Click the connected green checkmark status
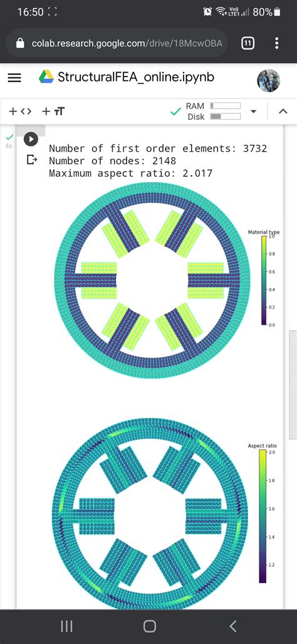297x644 pixels. pos(175,111)
